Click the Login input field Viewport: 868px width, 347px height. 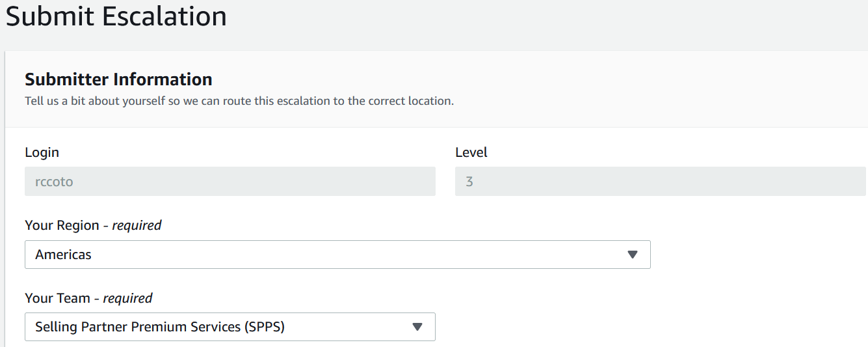coord(230,182)
